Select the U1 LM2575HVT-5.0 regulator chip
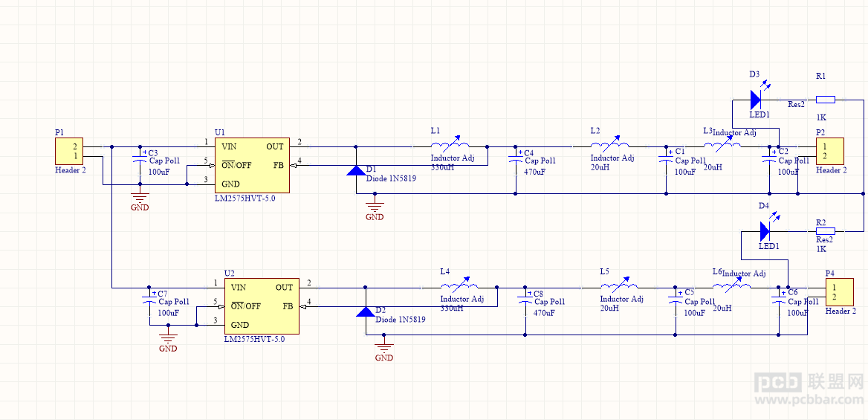This screenshot has width=868, height=420. pos(252,165)
